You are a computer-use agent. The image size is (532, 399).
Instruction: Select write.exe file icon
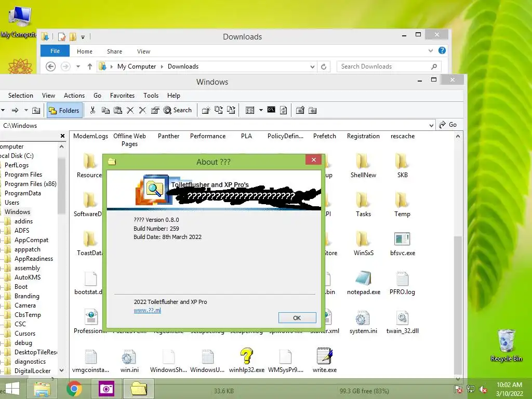[325, 356]
